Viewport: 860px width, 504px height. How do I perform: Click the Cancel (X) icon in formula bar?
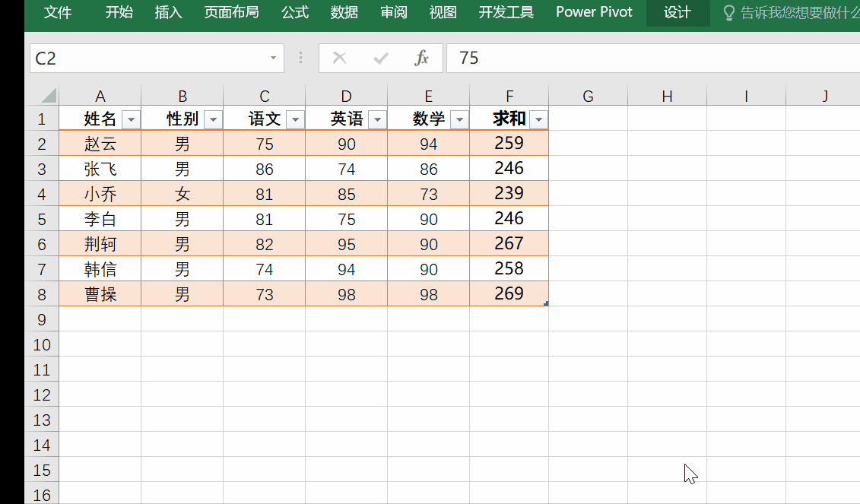pyautogui.click(x=340, y=58)
